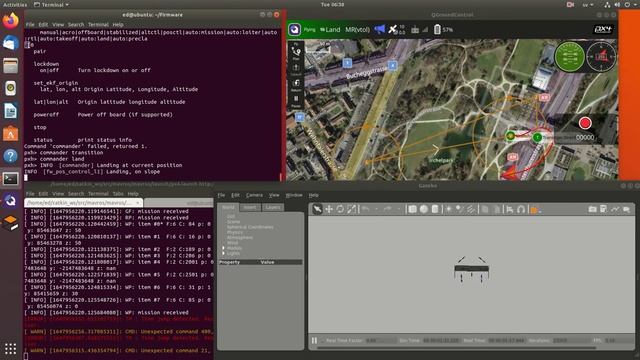Toggle the red video record button on map
Viewport: 640px width, 360px height.
585,123
